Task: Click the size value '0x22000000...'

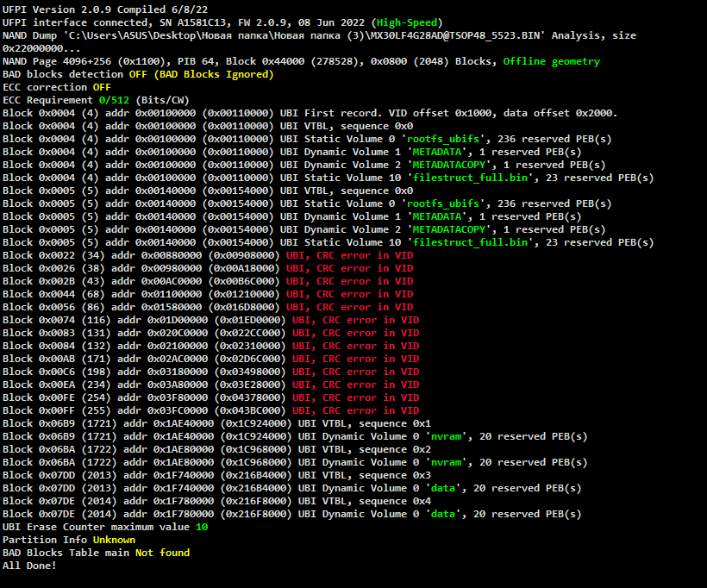Action: tap(41, 48)
